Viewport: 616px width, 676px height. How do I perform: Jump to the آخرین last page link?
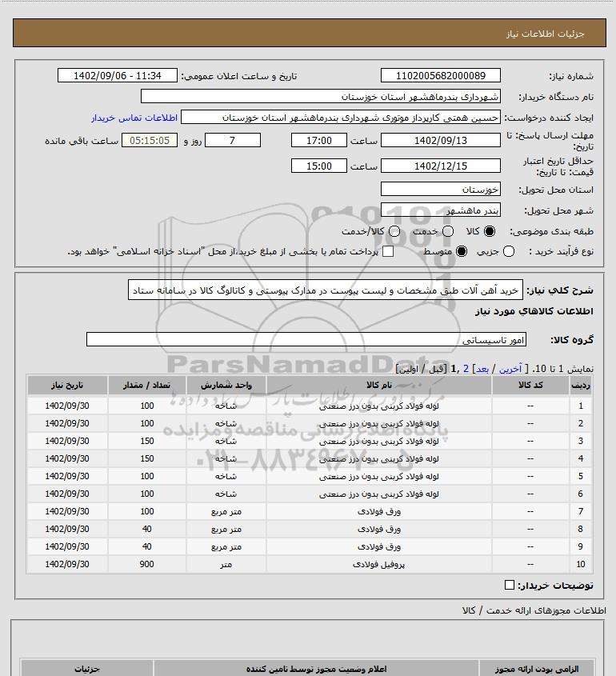pos(510,369)
